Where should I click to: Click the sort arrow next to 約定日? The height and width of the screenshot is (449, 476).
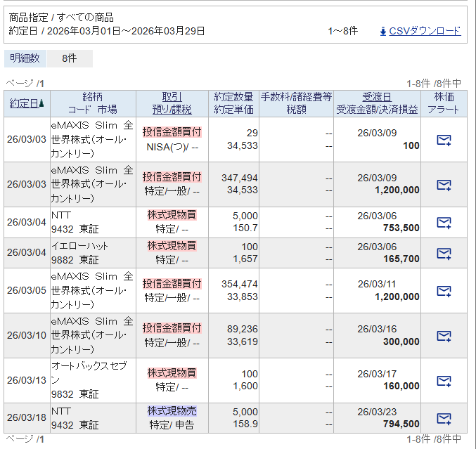[x=41, y=103]
